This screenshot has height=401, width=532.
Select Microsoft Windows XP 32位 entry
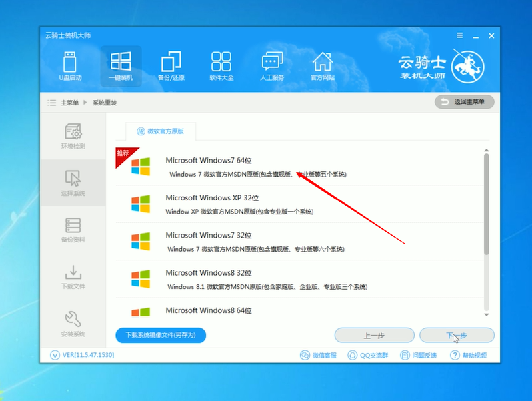300,204
